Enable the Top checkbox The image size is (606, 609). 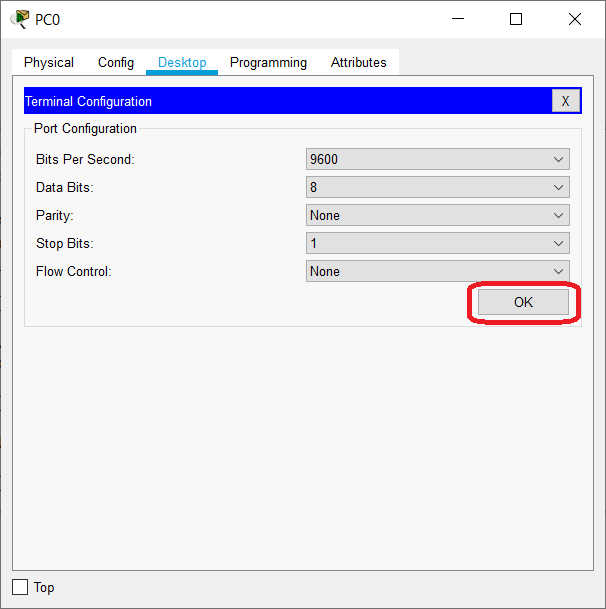coord(20,587)
